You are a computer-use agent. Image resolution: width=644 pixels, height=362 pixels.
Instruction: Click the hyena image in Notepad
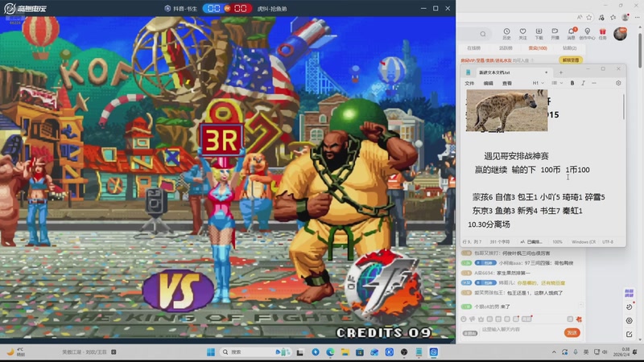click(x=507, y=110)
